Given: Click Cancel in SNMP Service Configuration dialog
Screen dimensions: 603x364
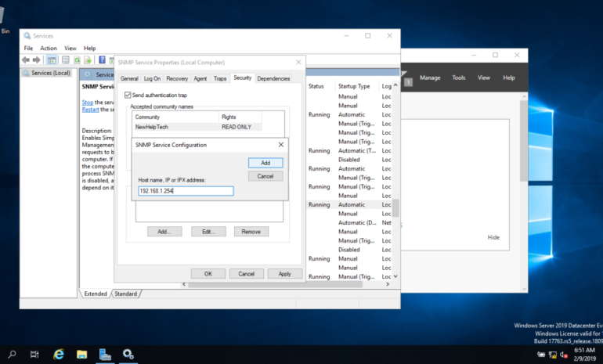Looking at the screenshot, I should coord(265,176).
